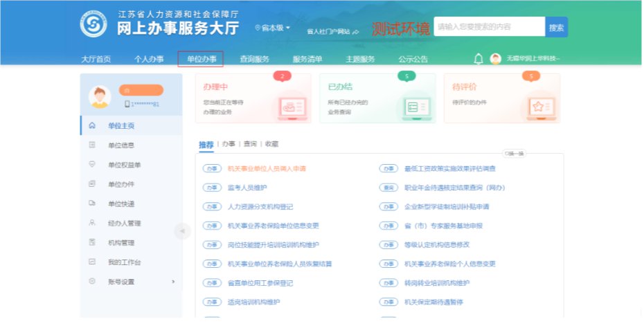Click the 换一换 refresh button
The height and width of the screenshot is (335, 644).
pyautogui.click(x=514, y=154)
